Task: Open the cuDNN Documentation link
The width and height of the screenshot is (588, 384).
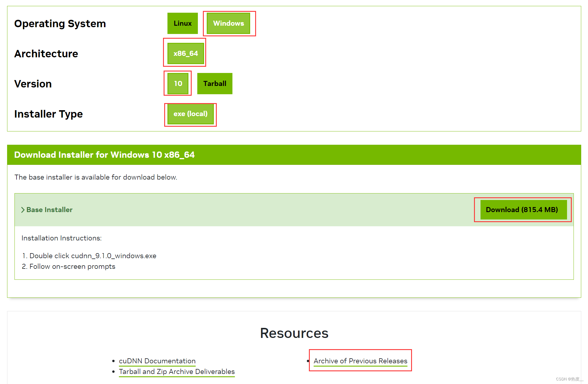Action: [x=157, y=361]
